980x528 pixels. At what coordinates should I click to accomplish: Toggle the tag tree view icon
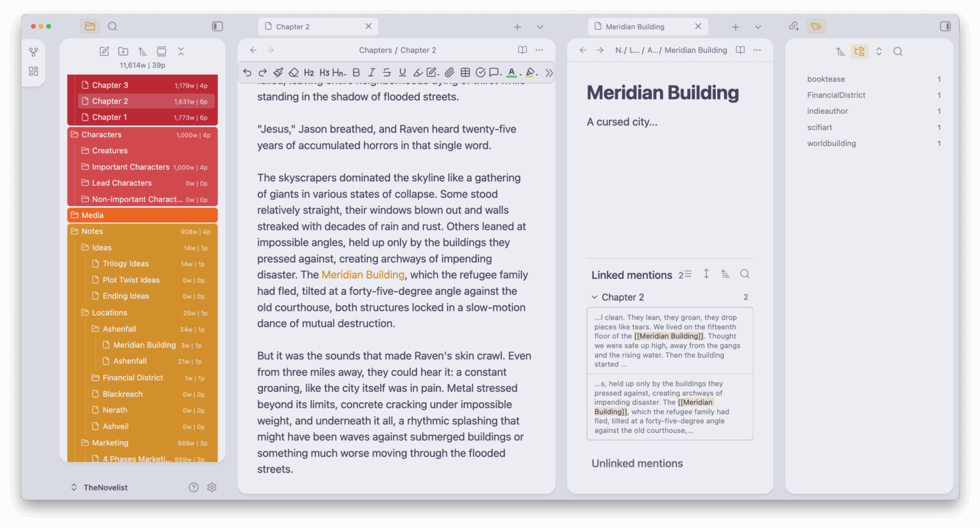coord(859,51)
